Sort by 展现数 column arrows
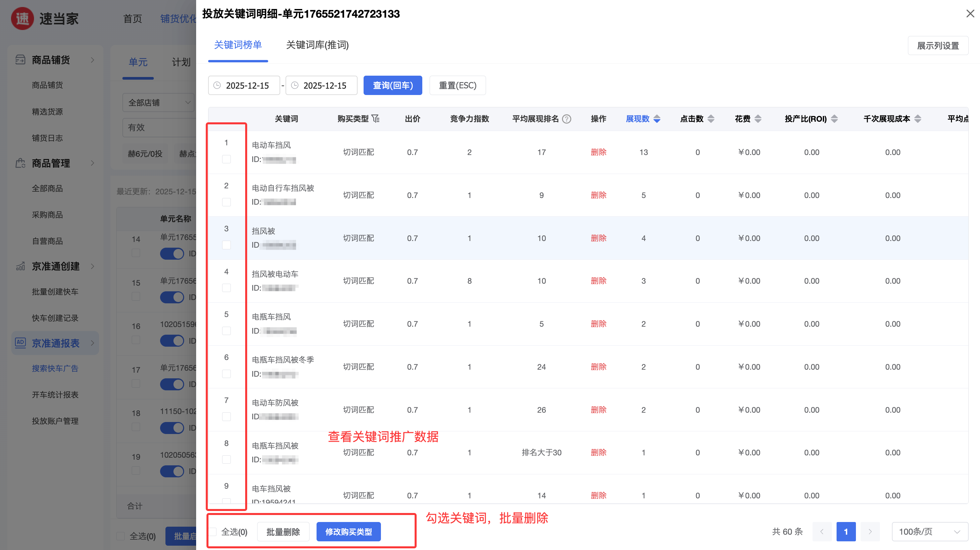Screen dimensions: 980x550 click(657, 119)
